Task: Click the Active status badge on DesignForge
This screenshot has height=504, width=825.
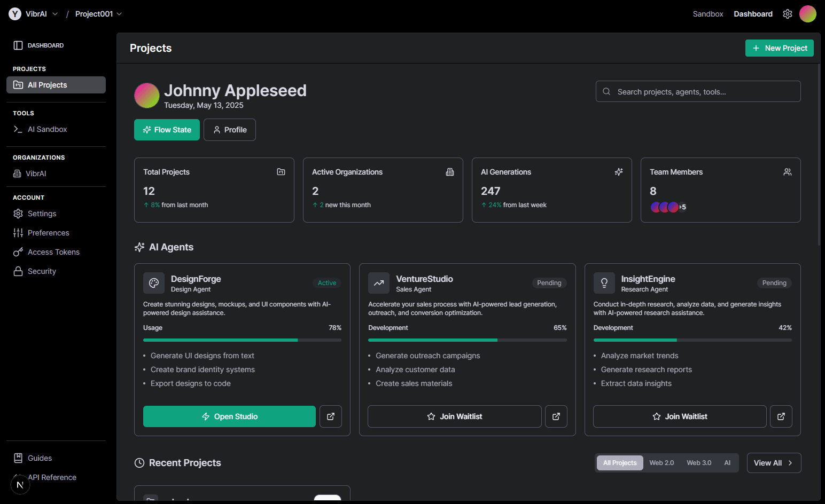Action: [327, 283]
